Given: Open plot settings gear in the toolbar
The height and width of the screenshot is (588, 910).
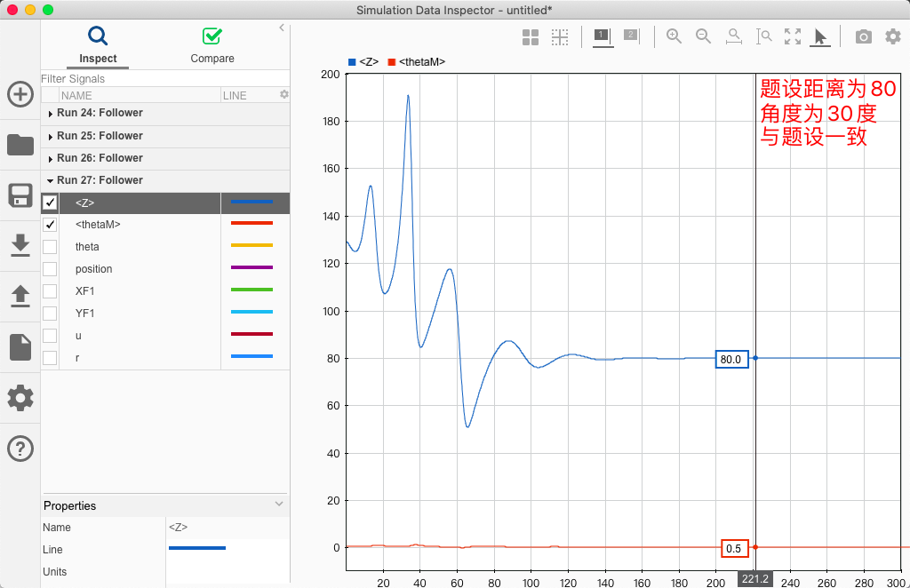Looking at the screenshot, I should point(892,36).
